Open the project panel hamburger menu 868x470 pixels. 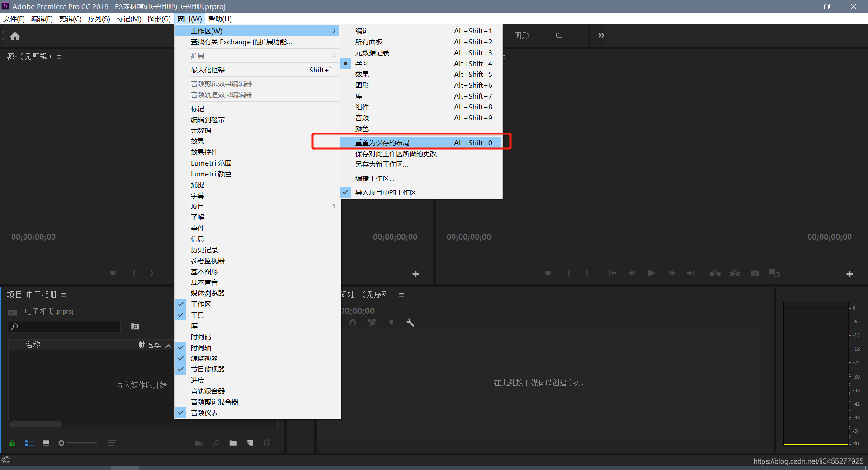64,295
